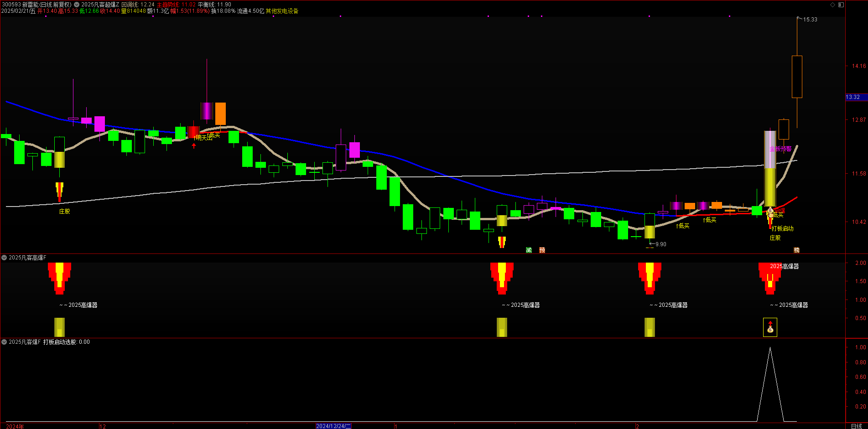The height and width of the screenshot is (429, 868).
Task: Click the 明天出 signal label
Action: (204, 137)
